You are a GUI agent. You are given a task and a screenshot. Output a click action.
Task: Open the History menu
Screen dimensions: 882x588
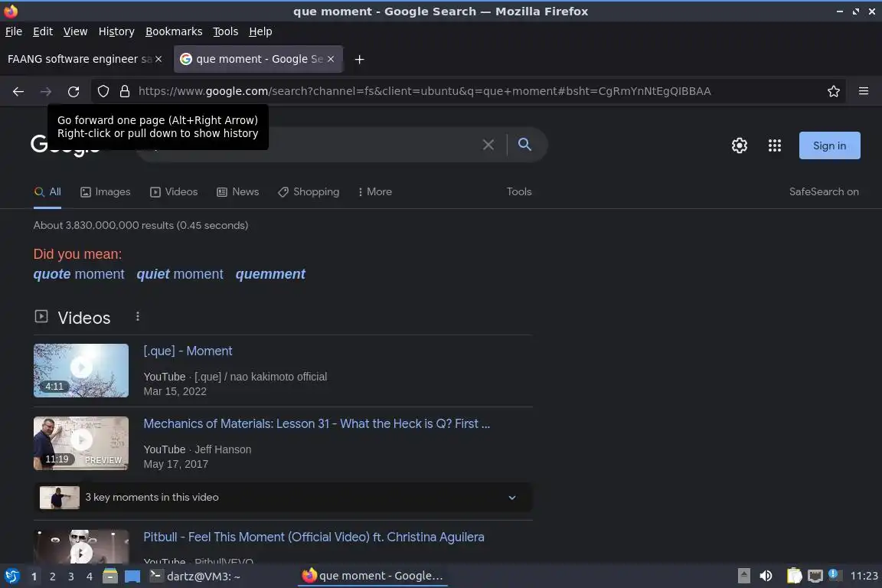click(116, 31)
